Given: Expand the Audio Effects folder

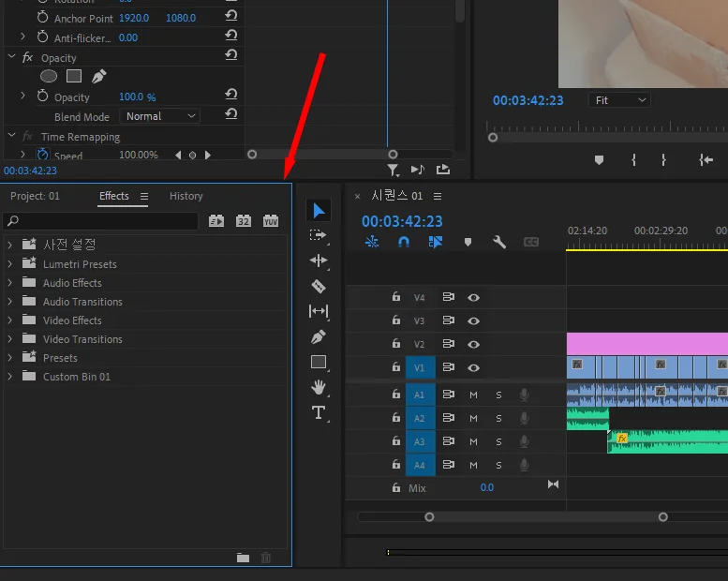Looking at the screenshot, I should tap(9, 282).
